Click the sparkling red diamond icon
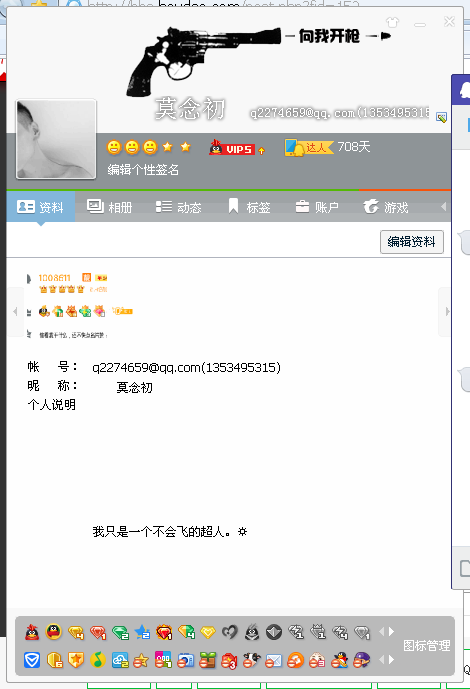The width and height of the screenshot is (470, 689). (164, 632)
